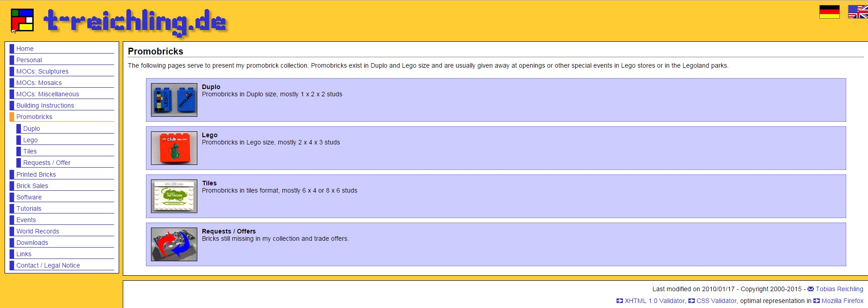Image resolution: width=868 pixels, height=308 pixels.
Task: Open the Tiles Network thumbnail
Action: point(174,196)
